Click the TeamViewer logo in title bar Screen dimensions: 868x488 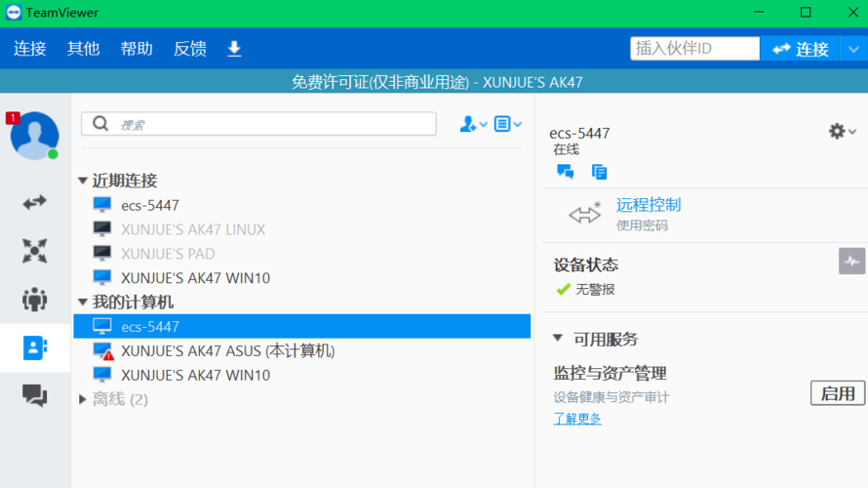[x=14, y=13]
